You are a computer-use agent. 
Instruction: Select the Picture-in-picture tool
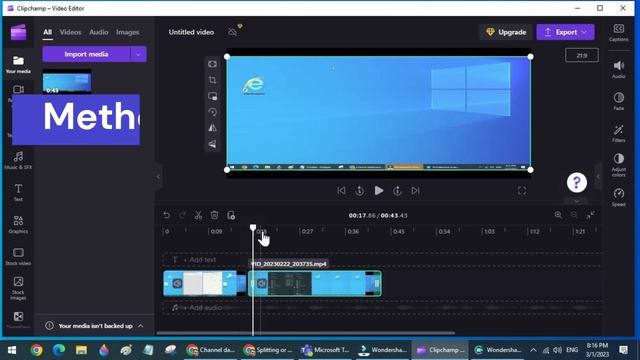(212, 96)
